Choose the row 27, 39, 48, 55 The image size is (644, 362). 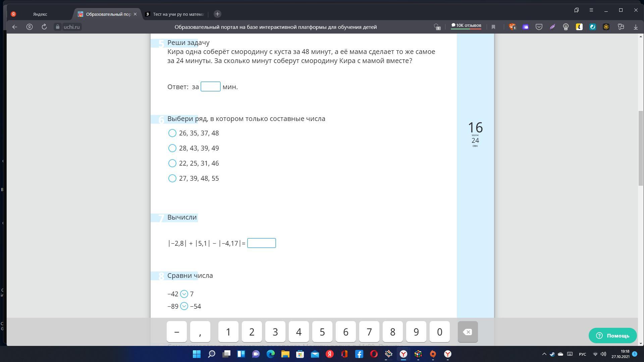pos(172,178)
